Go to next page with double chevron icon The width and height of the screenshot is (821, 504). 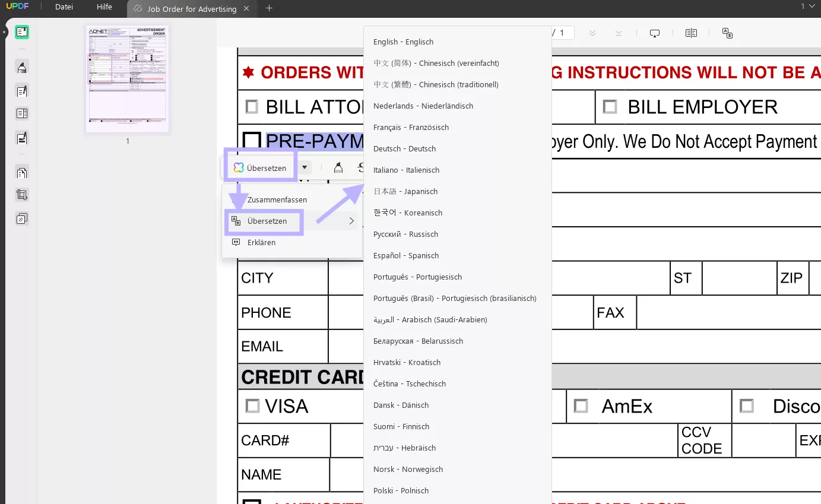(592, 33)
